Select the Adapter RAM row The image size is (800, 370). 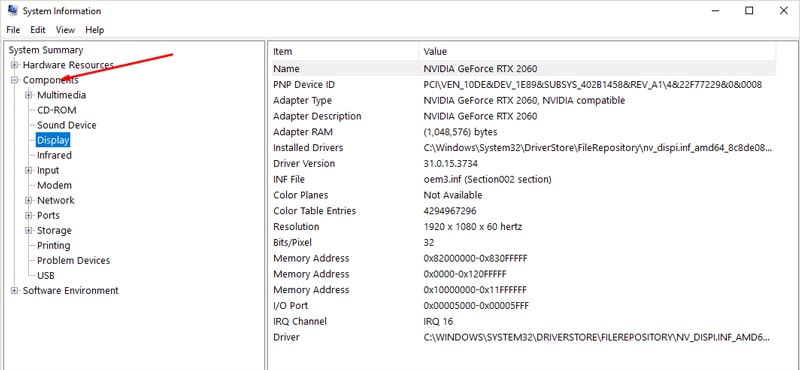tap(522, 132)
